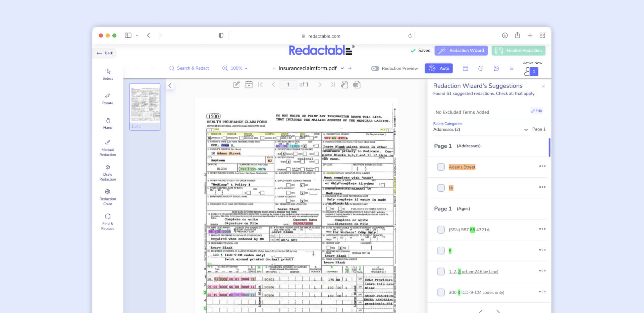Open options menu for '1, 2, 3 ort' row
The image size is (644, 313).
pyautogui.click(x=542, y=271)
